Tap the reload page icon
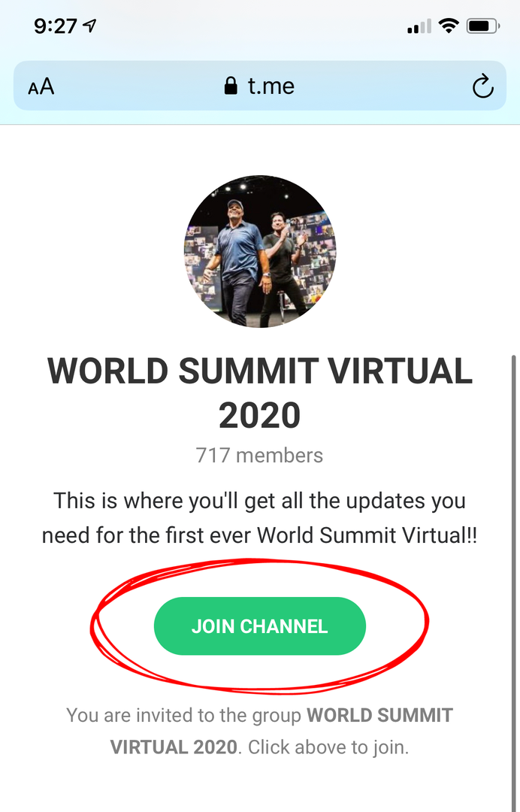 point(482,86)
